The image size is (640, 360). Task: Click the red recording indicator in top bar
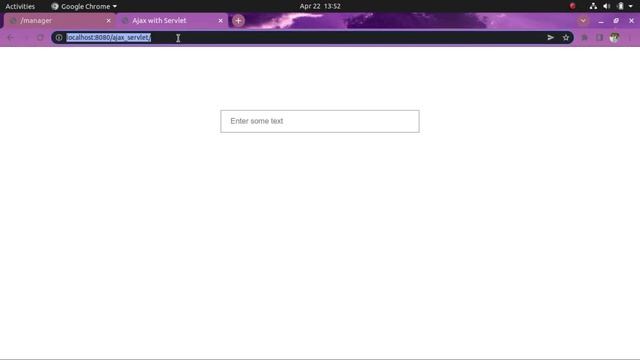coord(572,6)
